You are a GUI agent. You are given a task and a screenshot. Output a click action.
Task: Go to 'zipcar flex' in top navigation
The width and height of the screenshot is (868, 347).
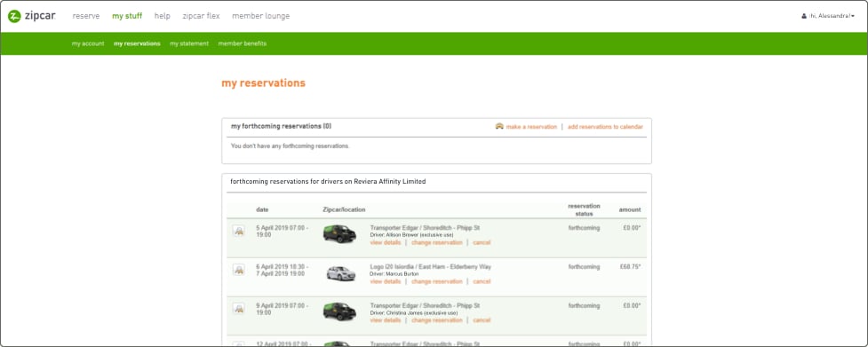(201, 16)
